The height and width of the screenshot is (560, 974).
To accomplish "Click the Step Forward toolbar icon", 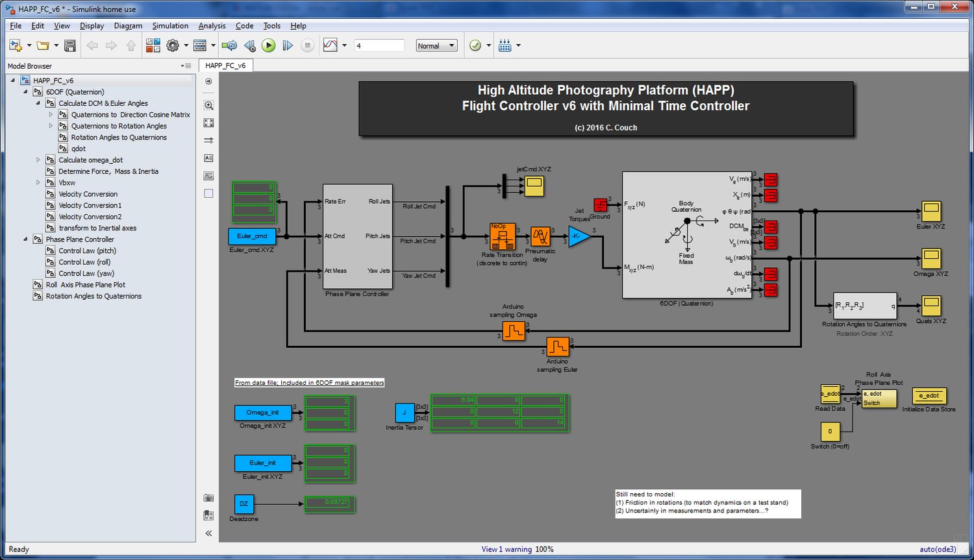I will (x=288, y=45).
